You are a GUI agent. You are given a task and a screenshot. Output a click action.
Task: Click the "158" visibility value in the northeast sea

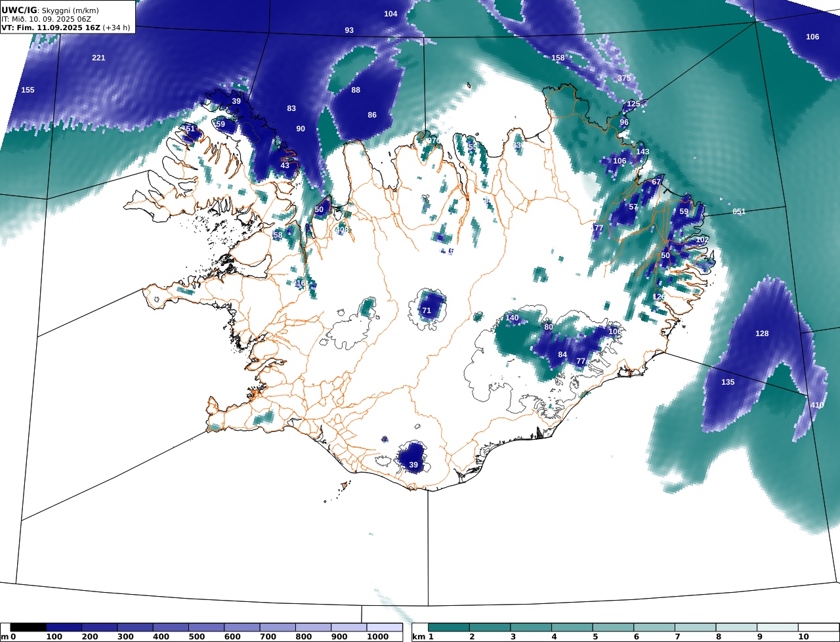tap(558, 58)
